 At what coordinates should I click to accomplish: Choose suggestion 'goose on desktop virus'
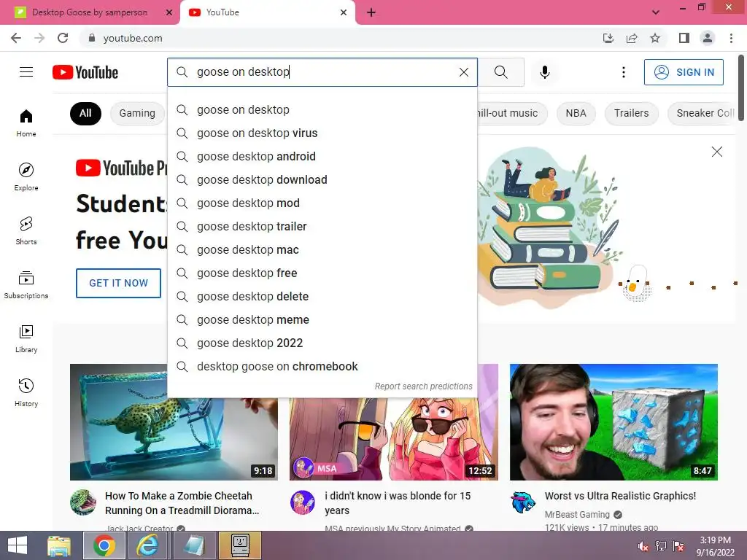click(x=322, y=133)
